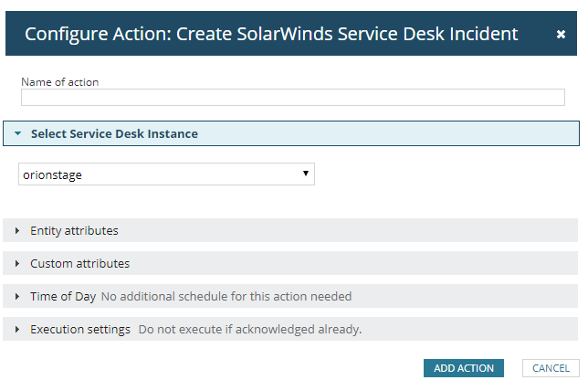Screen dimensions: 588x380
Task: Click arrow icon beside Execution settings
Action: pos(17,329)
